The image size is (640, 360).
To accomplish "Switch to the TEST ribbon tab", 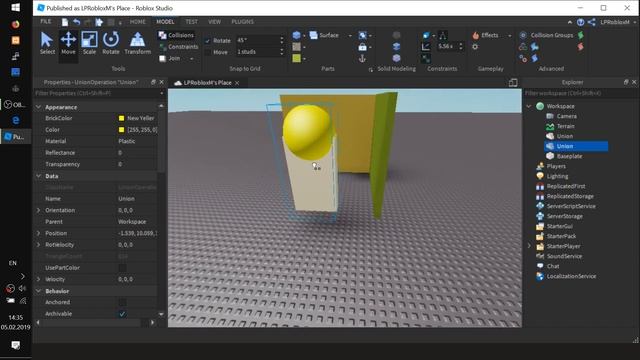I will [191, 22].
